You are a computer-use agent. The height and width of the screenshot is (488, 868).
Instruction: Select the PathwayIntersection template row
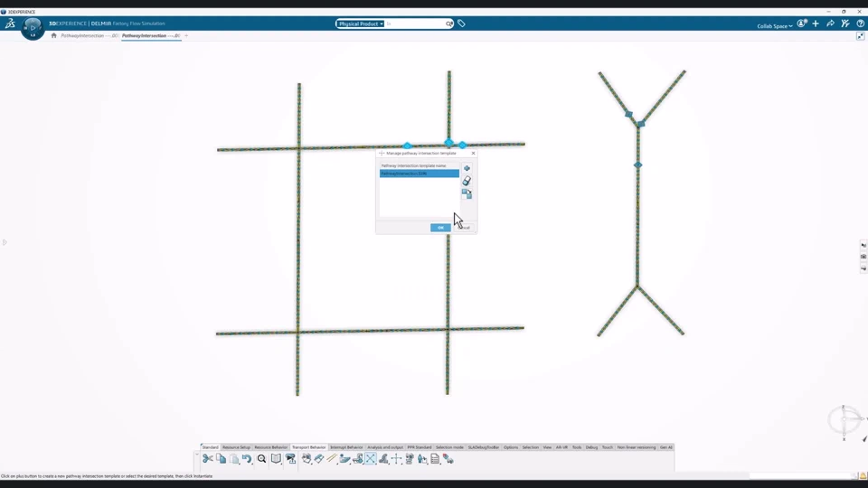419,174
